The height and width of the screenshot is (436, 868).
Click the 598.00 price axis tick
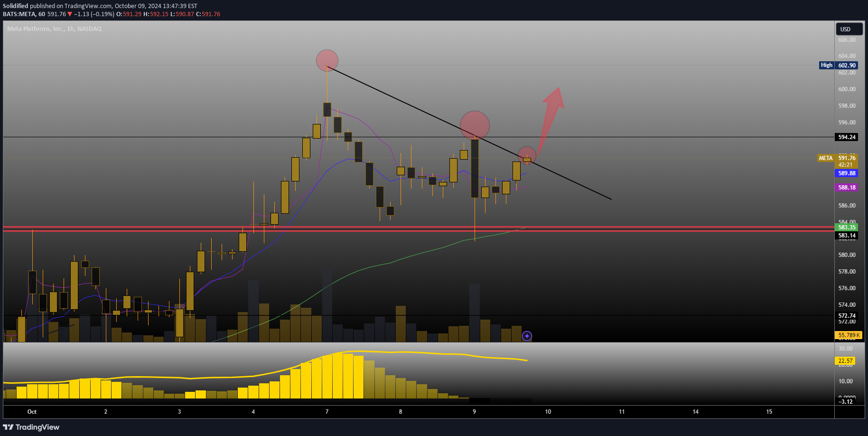pos(847,106)
